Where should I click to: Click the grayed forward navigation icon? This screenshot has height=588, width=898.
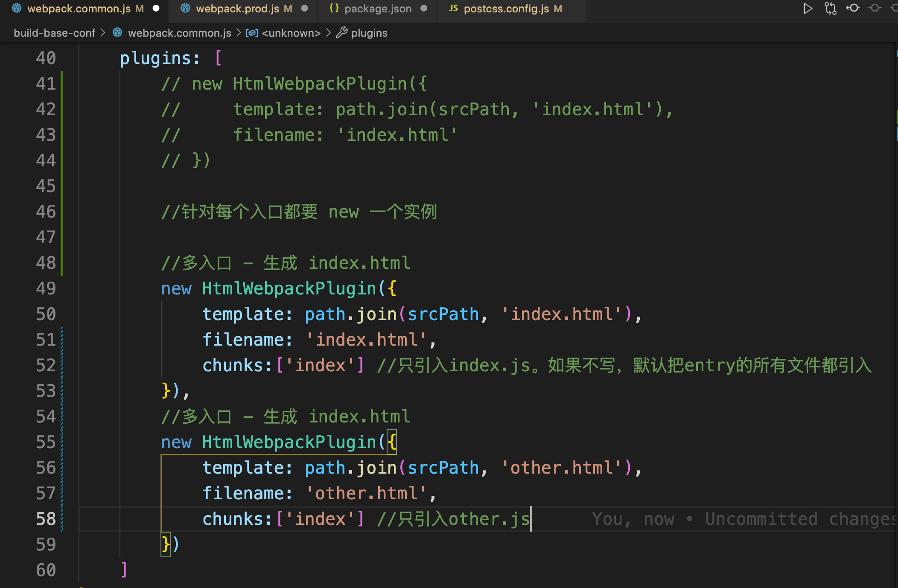tap(875, 8)
